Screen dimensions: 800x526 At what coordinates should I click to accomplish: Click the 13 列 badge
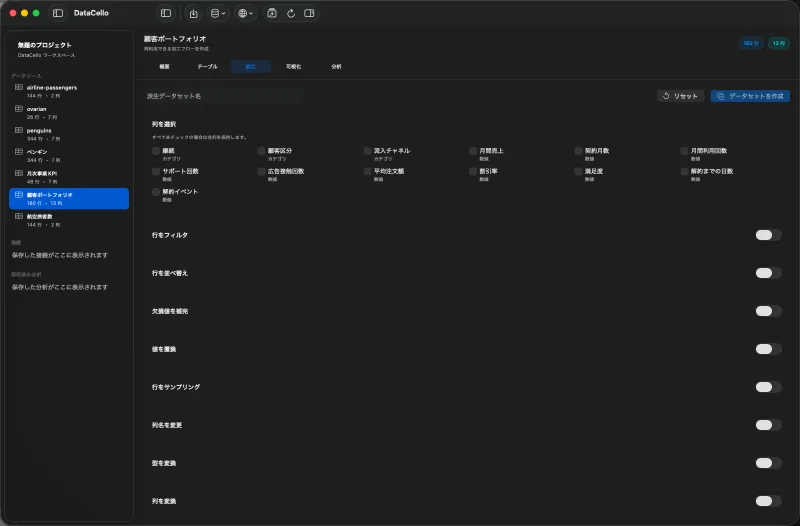779,43
